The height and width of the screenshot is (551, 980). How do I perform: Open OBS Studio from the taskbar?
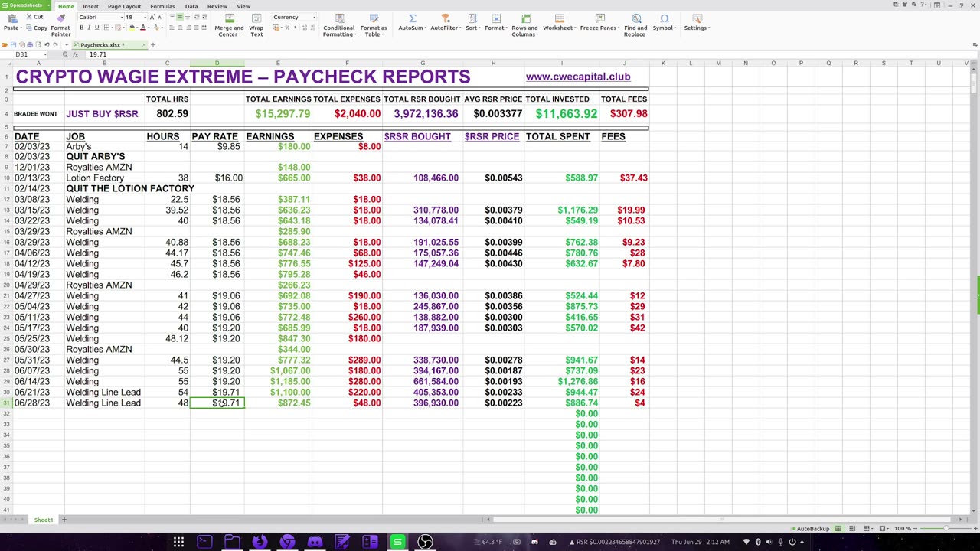pyautogui.click(x=425, y=543)
